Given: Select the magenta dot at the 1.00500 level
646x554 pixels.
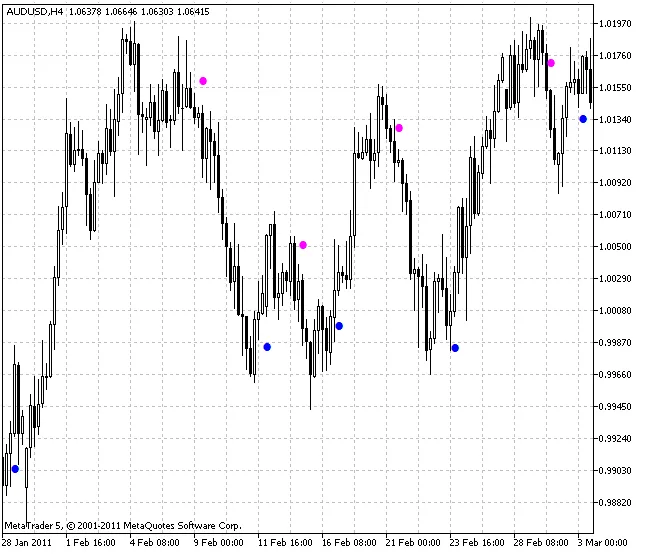Looking at the screenshot, I should [303, 245].
